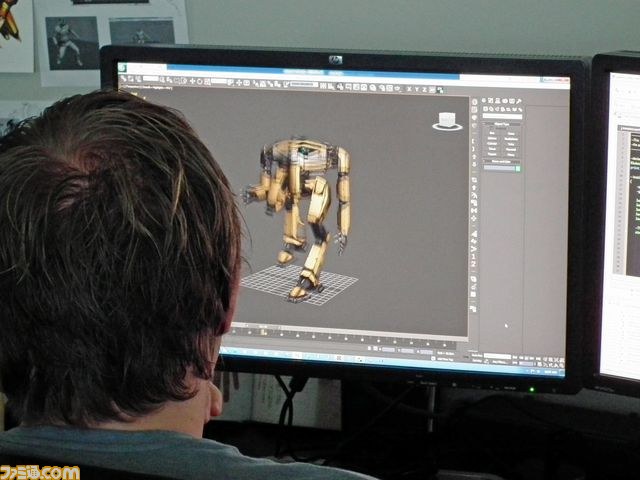
Task: Activate the Select and Rotate tool
Action: pyautogui.click(x=199, y=82)
